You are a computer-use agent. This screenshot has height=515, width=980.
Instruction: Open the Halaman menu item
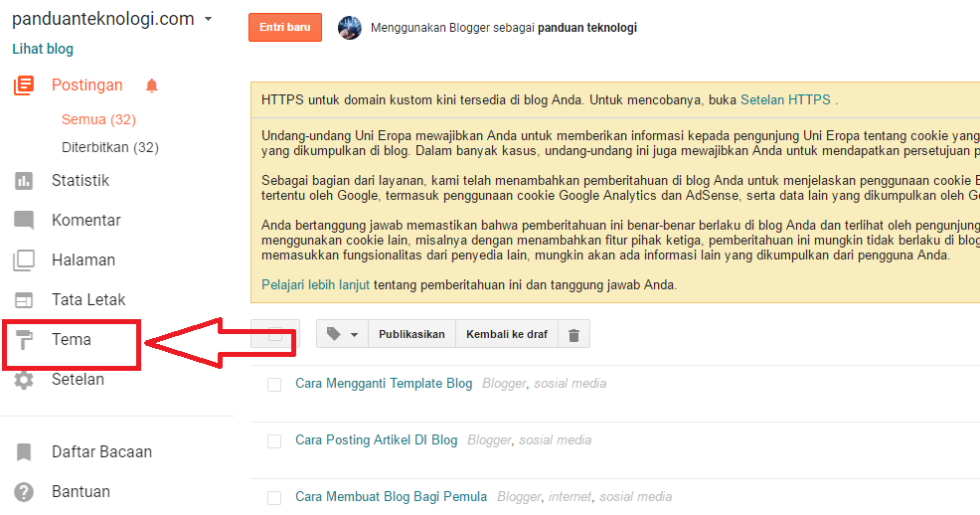click(83, 260)
